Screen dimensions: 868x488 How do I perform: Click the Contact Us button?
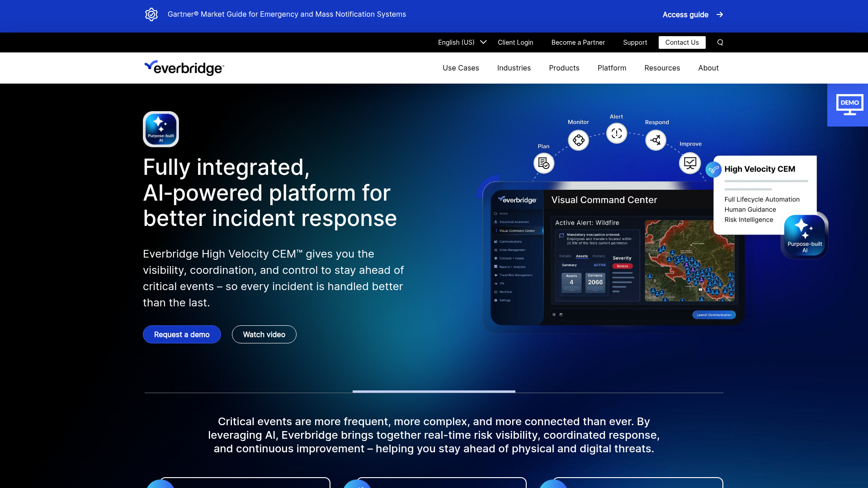(x=682, y=42)
